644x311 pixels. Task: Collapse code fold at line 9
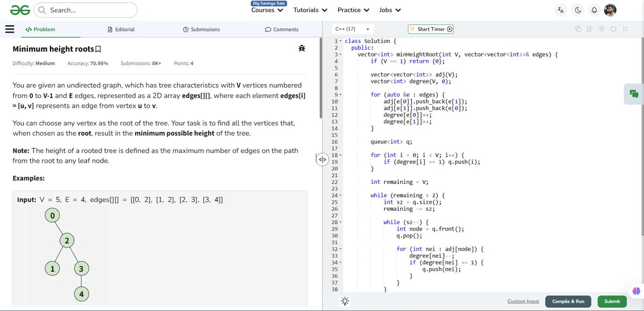point(341,95)
